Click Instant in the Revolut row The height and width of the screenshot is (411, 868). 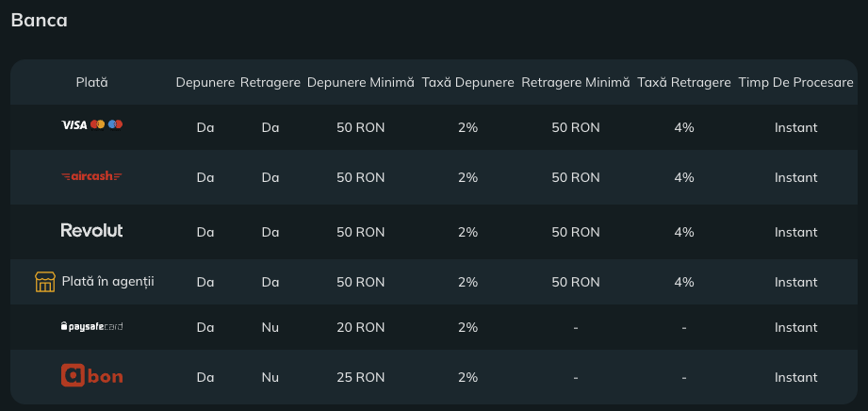click(x=796, y=232)
